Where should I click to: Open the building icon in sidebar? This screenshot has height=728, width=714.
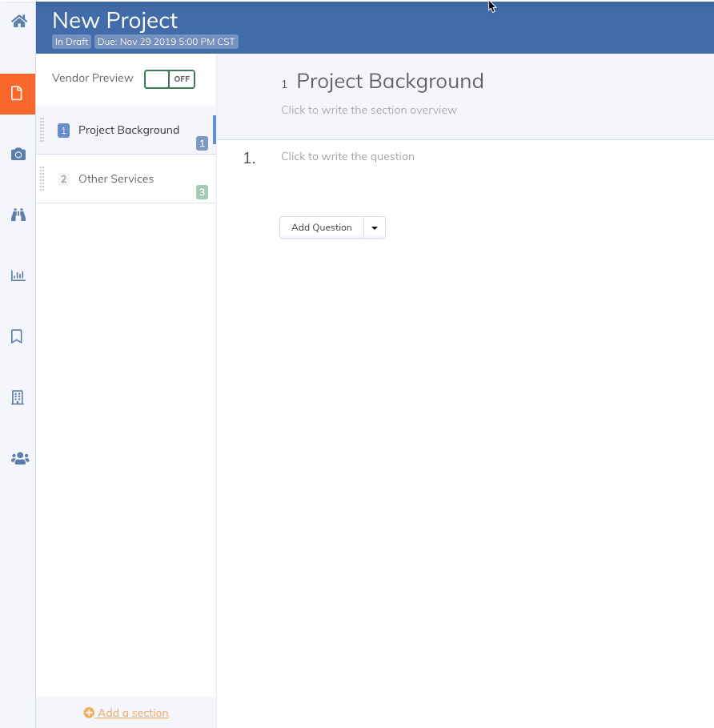(18, 397)
